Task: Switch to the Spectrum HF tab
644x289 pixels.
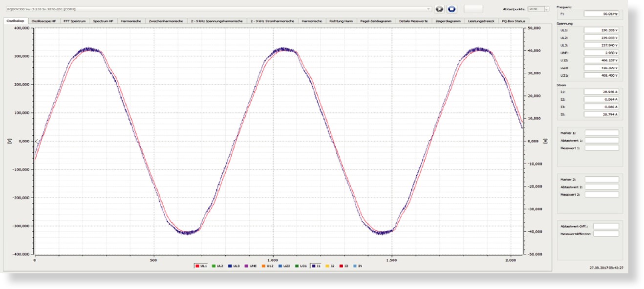Action: [104, 21]
